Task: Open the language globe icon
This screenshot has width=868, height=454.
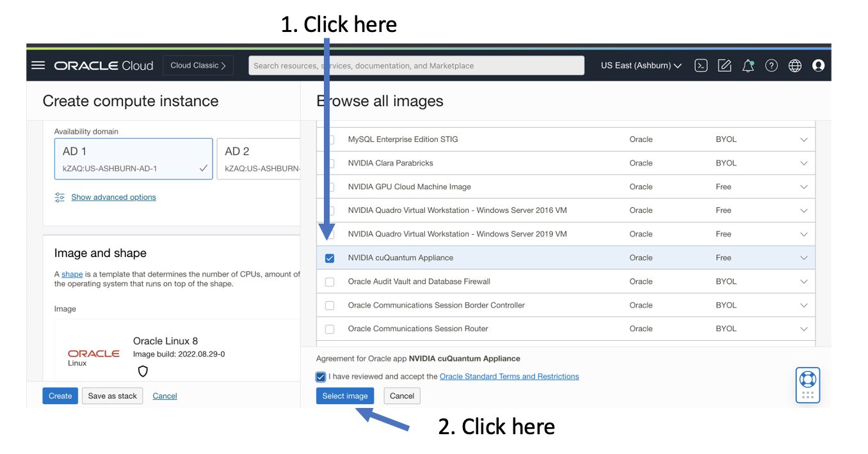Action: [x=795, y=65]
